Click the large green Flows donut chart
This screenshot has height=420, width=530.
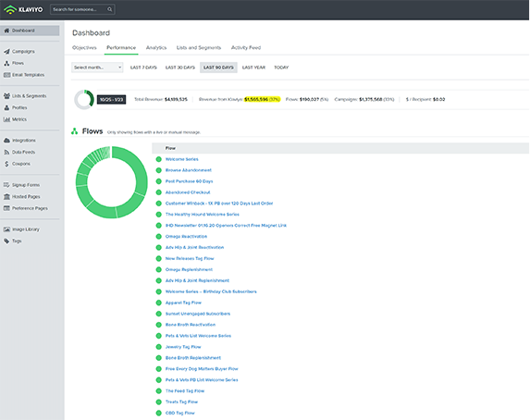112,182
